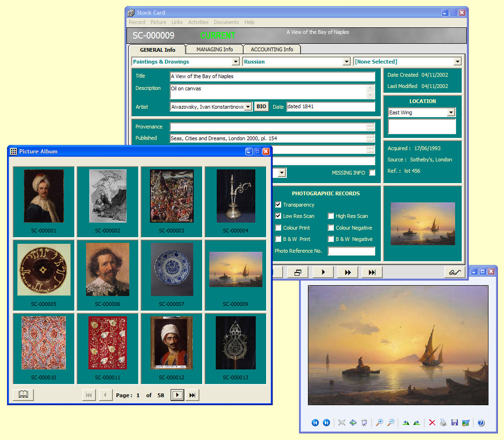The image size is (504, 440).
Task: Zoom in on the painting in the viewer
Action: [379, 423]
